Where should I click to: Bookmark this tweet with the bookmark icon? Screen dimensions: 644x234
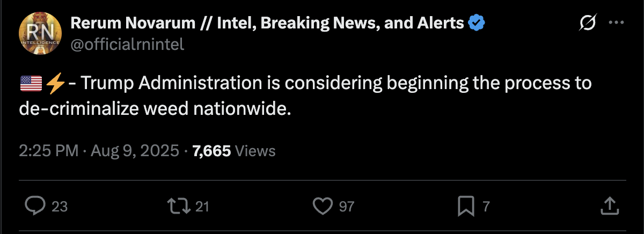[465, 206]
